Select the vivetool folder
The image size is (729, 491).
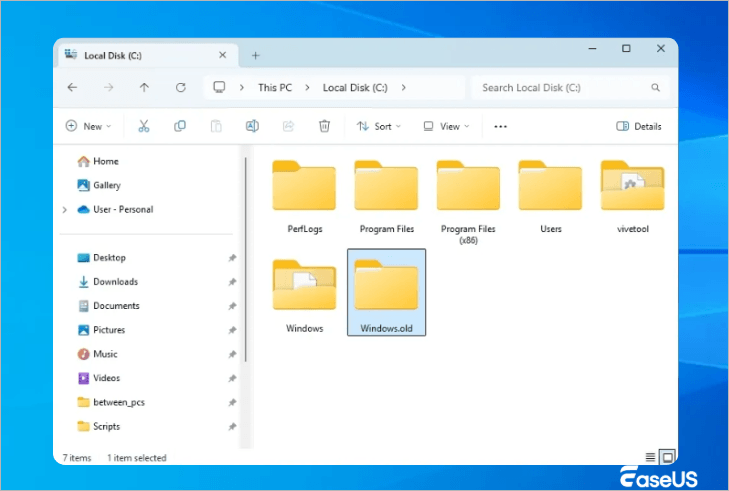632,197
